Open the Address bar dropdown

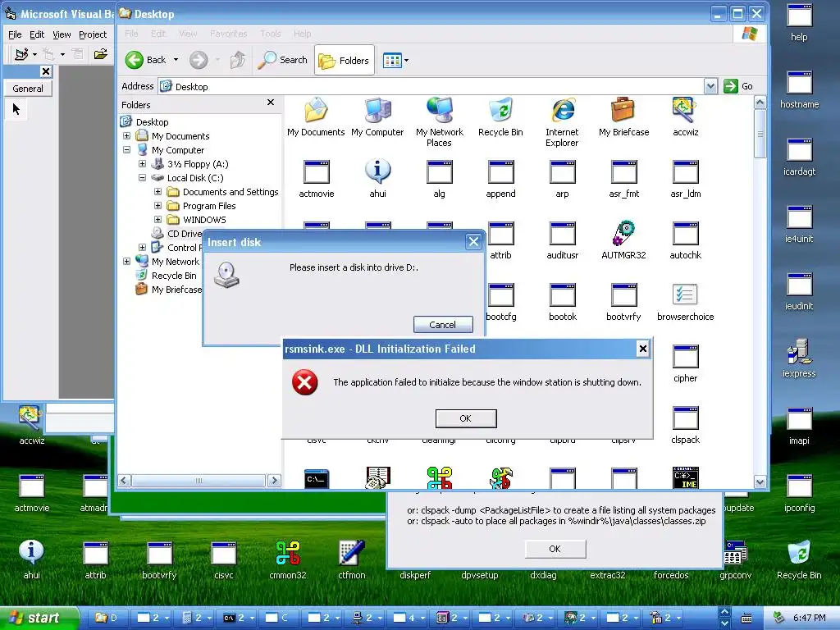click(710, 86)
